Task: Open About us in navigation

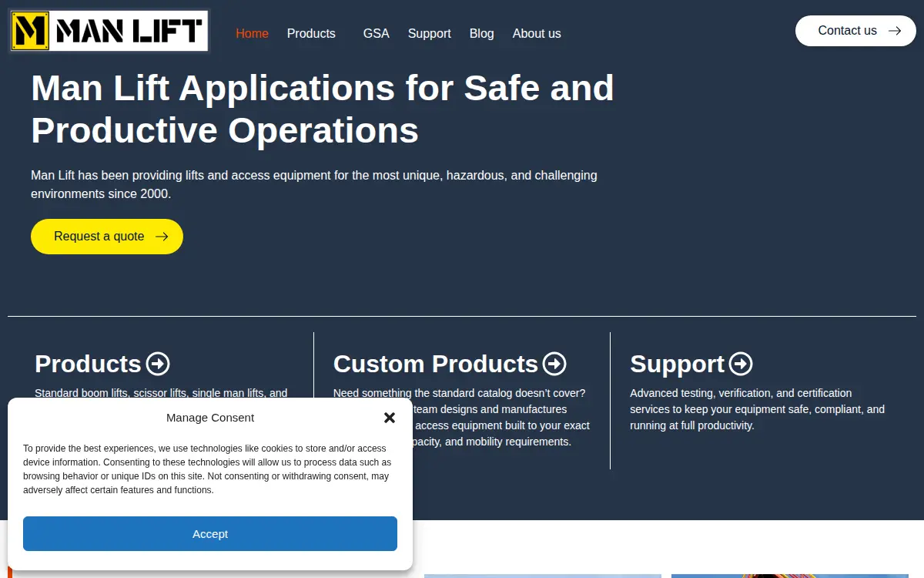Action: pyautogui.click(x=537, y=33)
